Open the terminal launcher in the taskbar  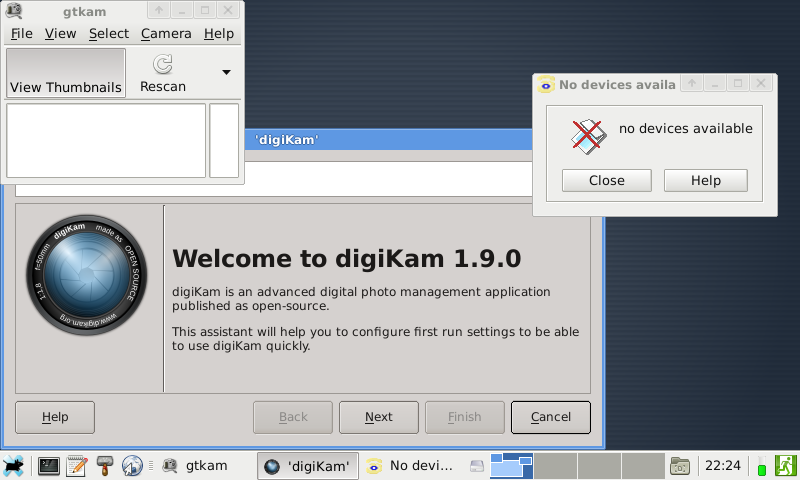tap(48, 465)
